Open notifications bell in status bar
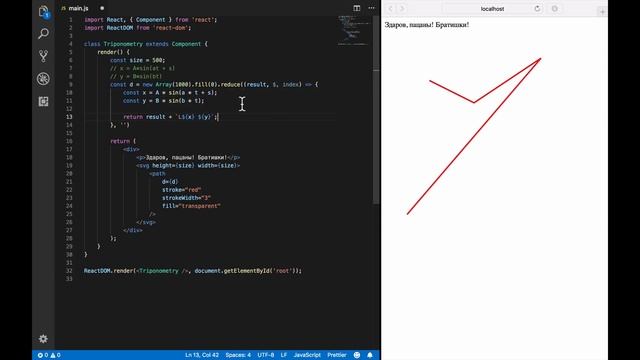 (370, 355)
